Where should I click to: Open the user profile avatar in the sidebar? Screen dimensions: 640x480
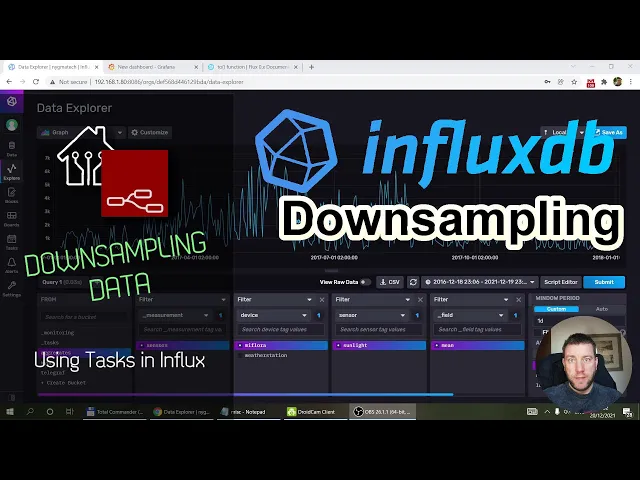pyautogui.click(x=11, y=124)
